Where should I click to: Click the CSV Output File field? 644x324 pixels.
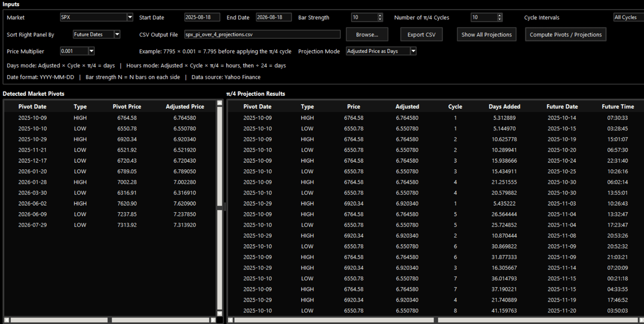262,34
